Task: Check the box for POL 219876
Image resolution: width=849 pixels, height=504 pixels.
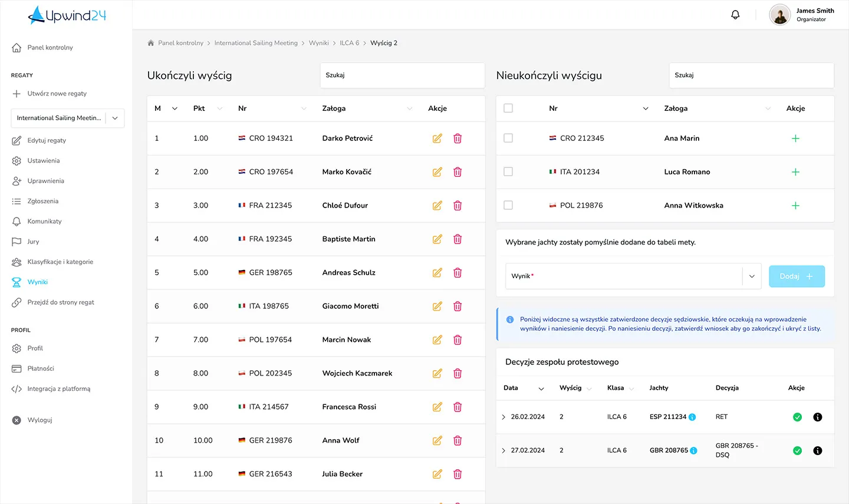Action: [x=508, y=205]
